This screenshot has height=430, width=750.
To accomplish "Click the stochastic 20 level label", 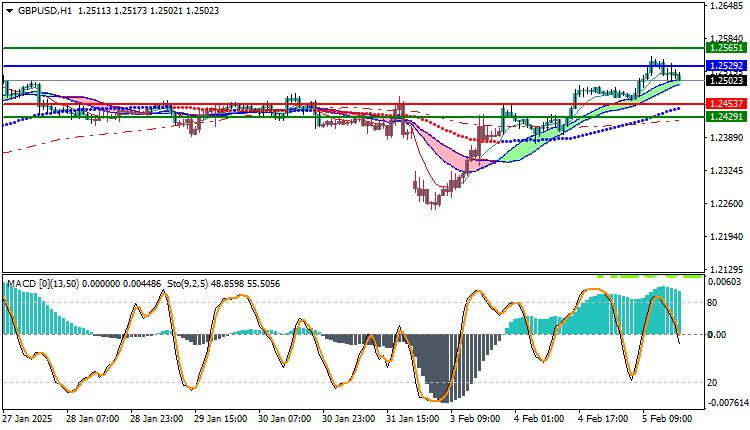I will pyautogui.click(x=712, y=383).
